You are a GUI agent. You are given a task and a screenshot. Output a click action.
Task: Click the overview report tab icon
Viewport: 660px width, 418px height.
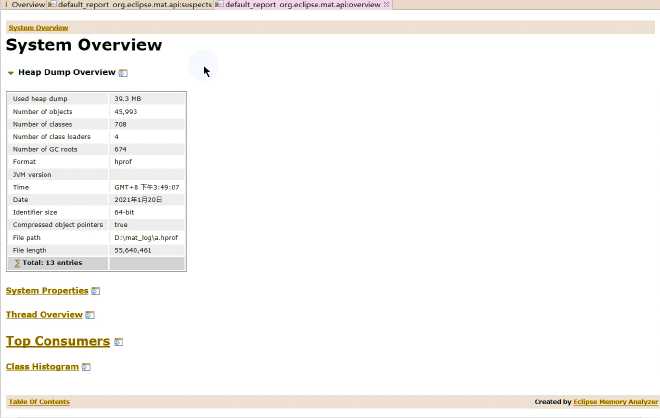pos(219,5)
